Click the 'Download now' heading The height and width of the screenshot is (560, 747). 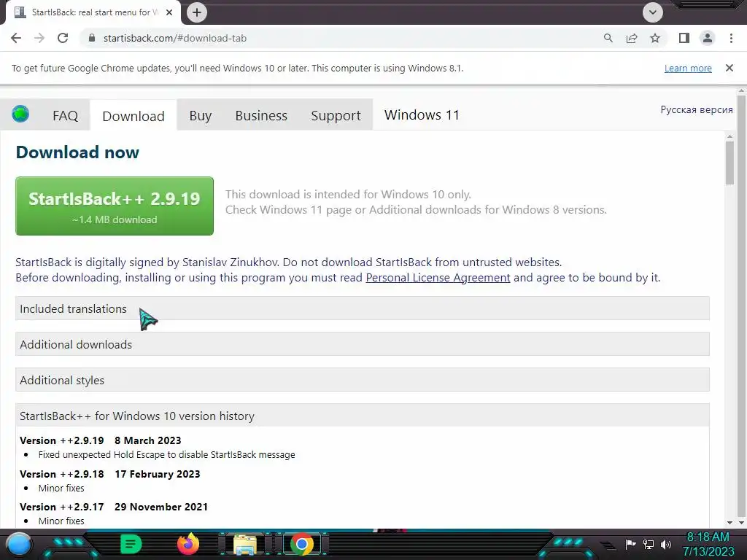pos(77,152)
